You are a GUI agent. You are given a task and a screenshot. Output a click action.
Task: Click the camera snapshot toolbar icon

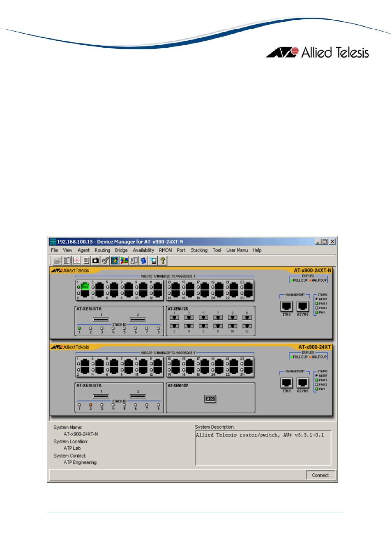(96, 261)
